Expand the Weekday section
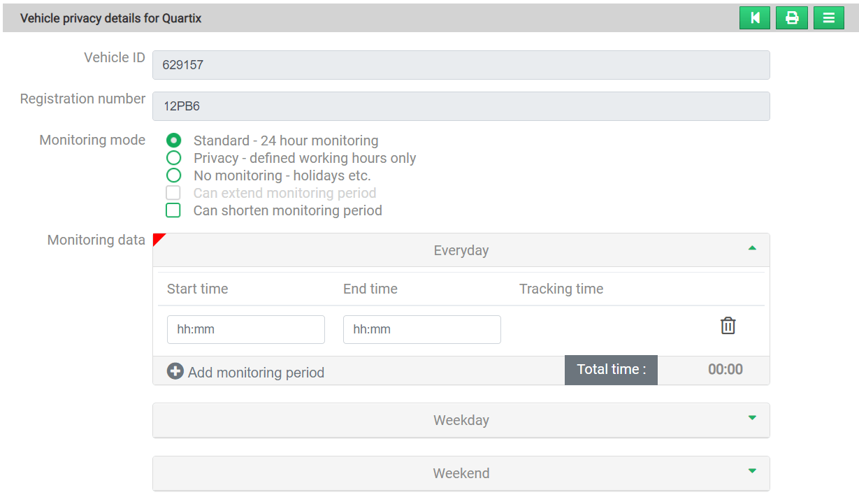Screen dimensions: 859x504 click(752, 417)
